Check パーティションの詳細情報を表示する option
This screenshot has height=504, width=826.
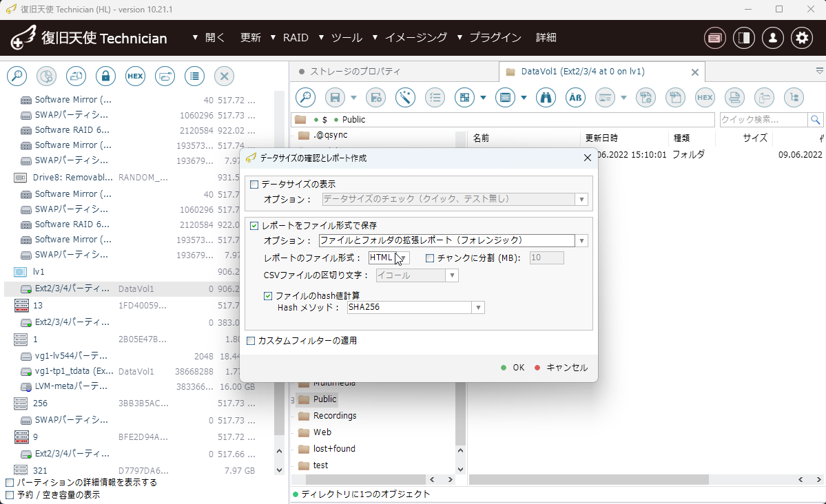[10, 483]
